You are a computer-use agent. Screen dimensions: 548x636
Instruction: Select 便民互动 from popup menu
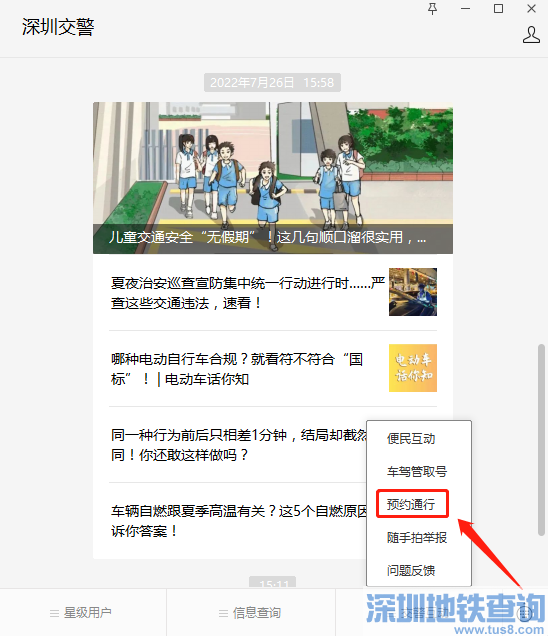point(411,438)
